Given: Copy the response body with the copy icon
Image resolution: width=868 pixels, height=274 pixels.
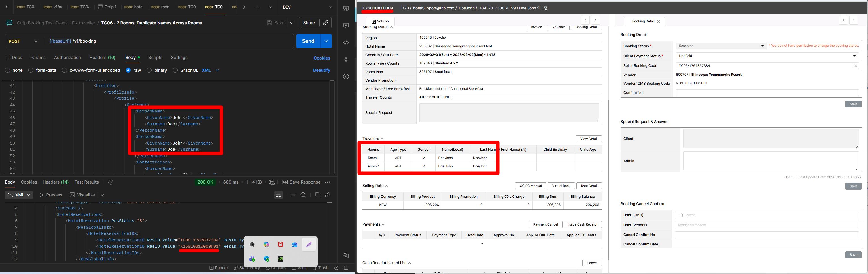Looking at the screenshot, I should point(317,195).
